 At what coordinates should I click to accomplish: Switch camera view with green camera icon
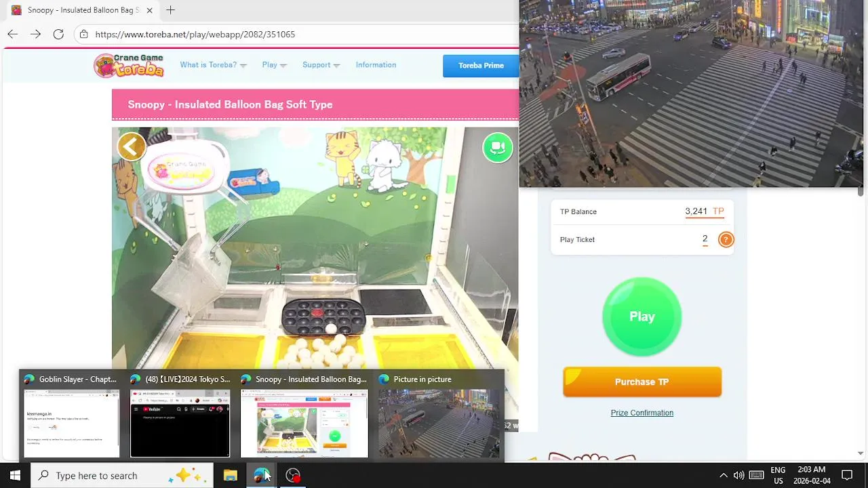[498, 148]
